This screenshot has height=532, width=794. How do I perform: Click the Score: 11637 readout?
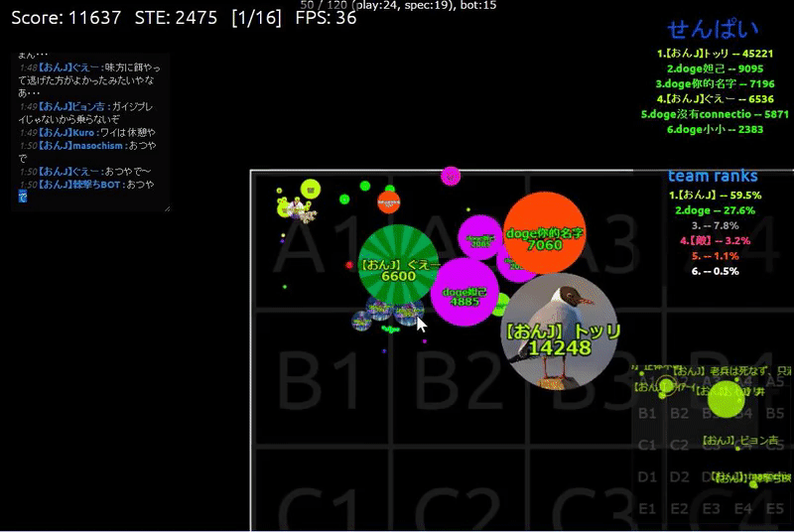pos(66,18)
